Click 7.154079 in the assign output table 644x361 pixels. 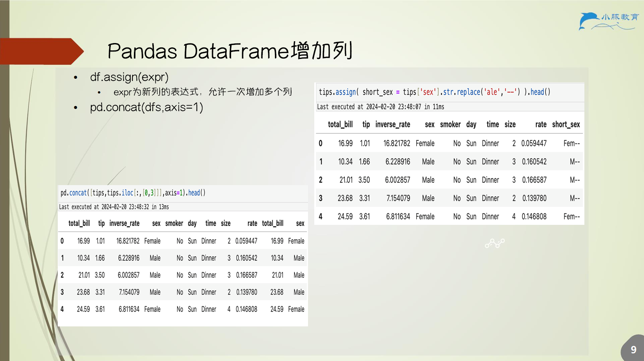coord(398,198)
